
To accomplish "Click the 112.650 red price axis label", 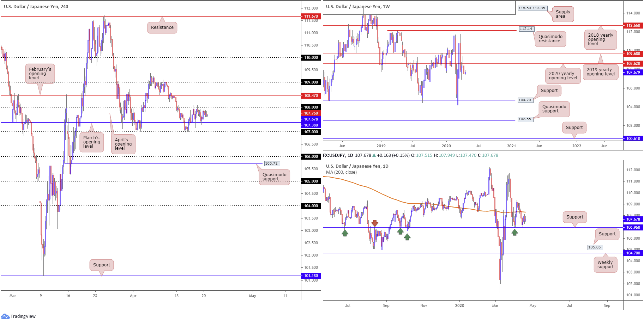I will click(x=633, y=25).
